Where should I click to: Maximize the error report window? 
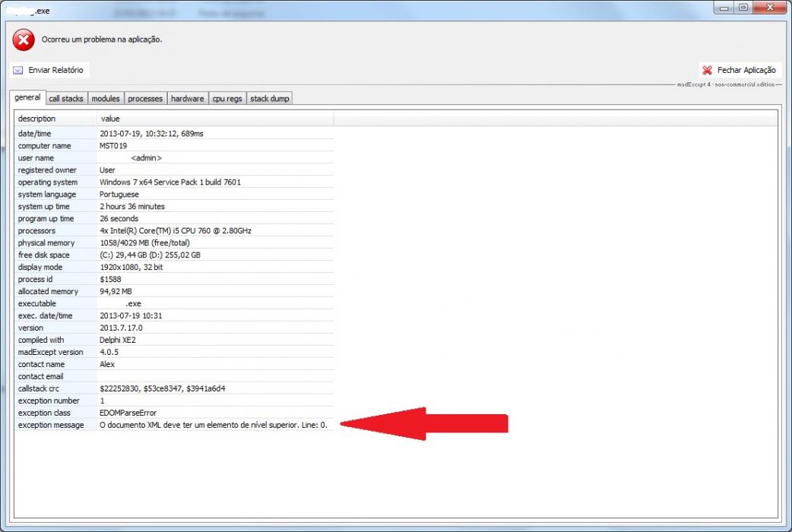(x=743, y=8)
